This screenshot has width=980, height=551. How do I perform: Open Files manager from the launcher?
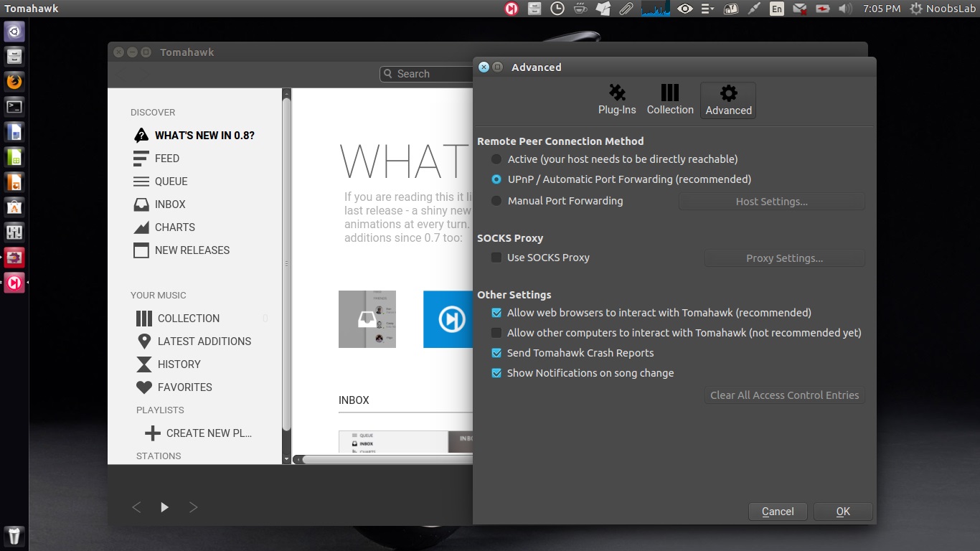(14, 57)
